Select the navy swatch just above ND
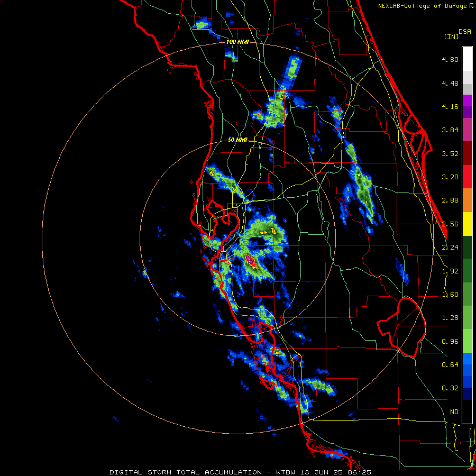476x476 pixels. pyautogui.click(x=467, y=393)
